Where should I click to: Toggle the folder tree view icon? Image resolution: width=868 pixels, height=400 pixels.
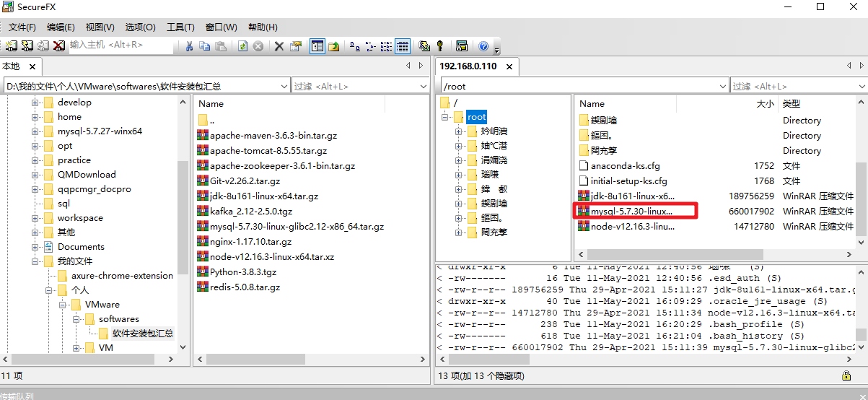pyautogui.click(x=317, y=46)
